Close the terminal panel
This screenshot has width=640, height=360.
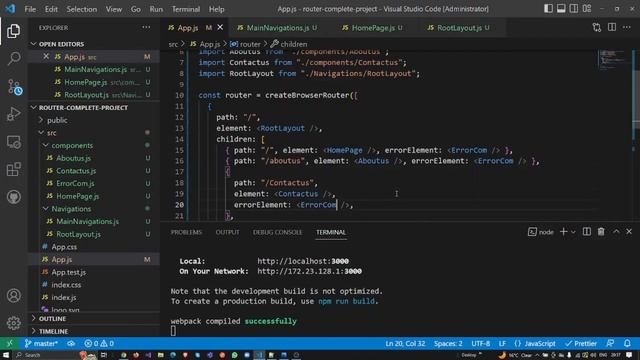[x=629, y=231]
